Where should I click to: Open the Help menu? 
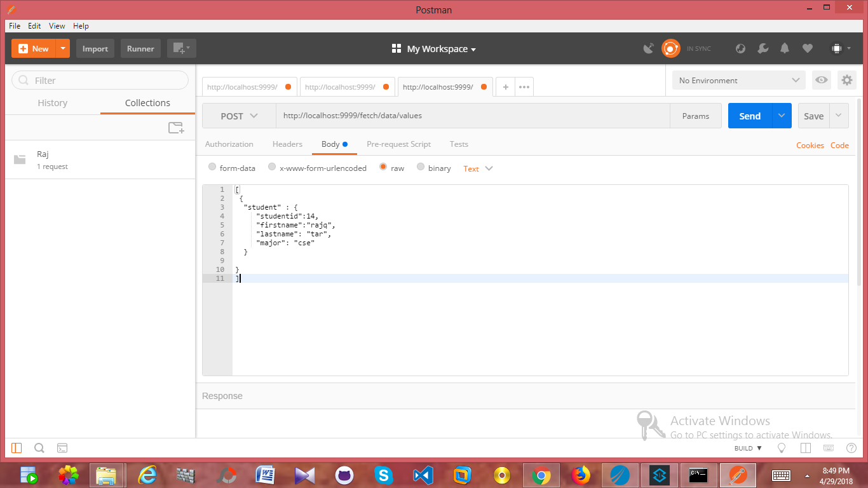click(x=81, y=26)
